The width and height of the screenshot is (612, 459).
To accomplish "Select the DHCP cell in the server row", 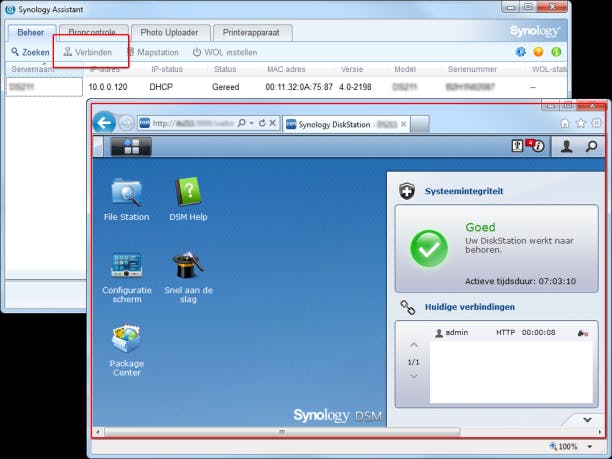I will [161, 87].
